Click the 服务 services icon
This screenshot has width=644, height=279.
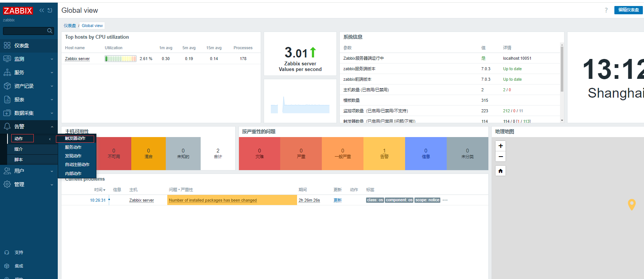pos(7,72)
